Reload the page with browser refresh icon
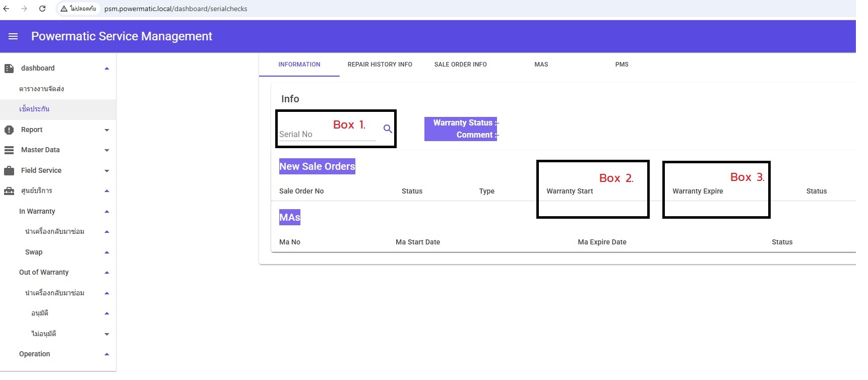The width and height of the screenshot is (868, 380). coord(42,9)
